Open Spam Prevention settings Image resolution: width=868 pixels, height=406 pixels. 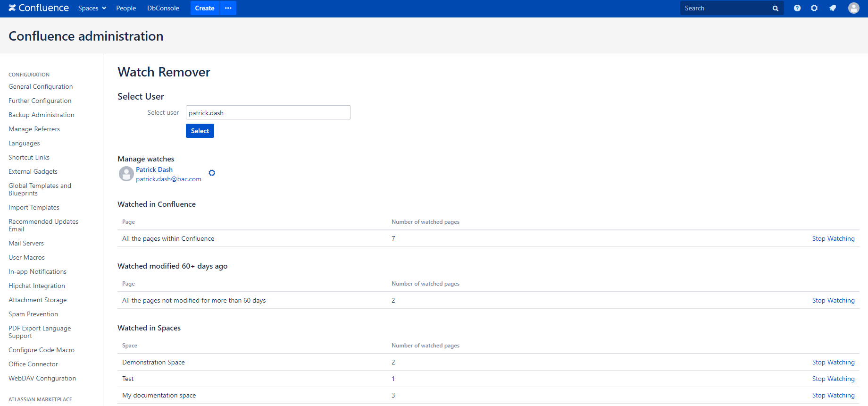pyautogui.click(x=33, y=314)
